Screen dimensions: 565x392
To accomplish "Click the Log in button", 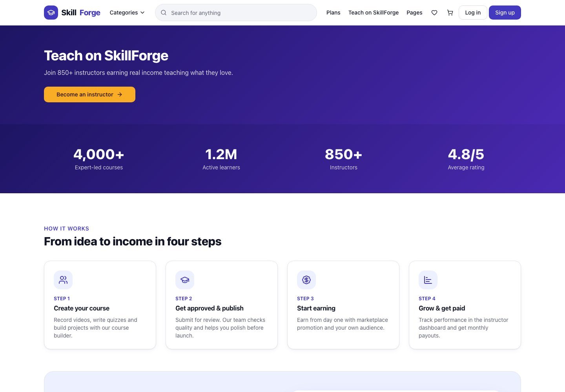I will 473,13.
